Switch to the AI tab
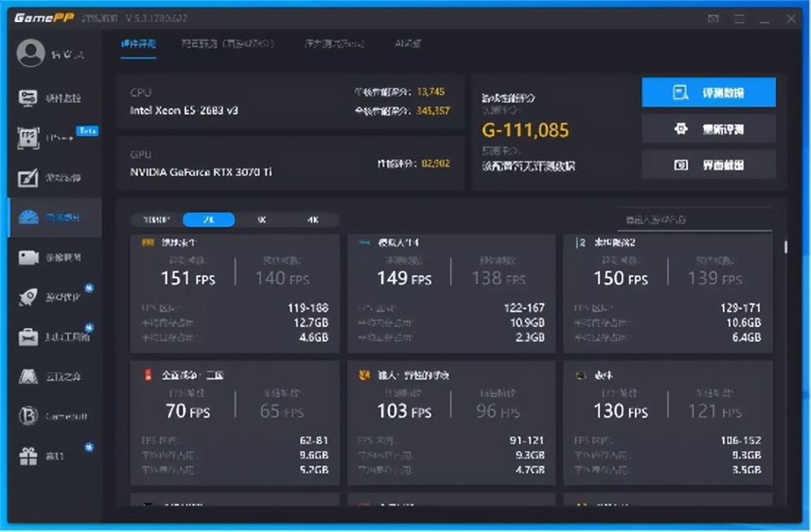The image size is (811, 532). coord(408,44)
